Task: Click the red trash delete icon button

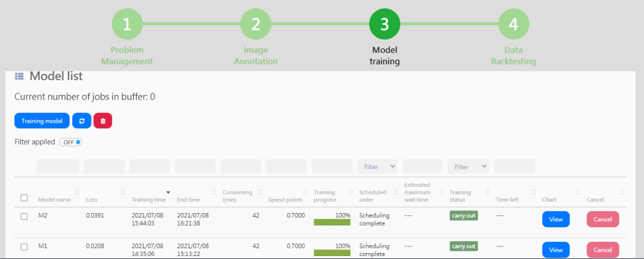Action: (103, 121)
